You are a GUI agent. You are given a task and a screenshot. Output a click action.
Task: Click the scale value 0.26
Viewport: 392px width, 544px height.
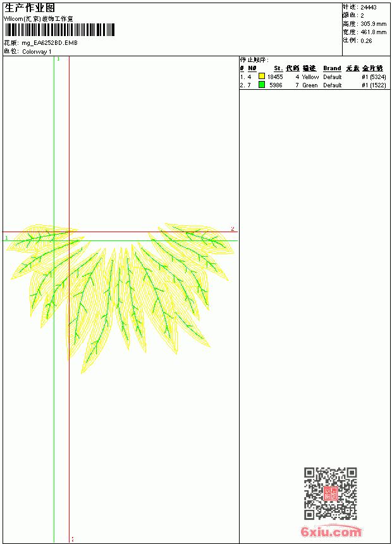366,40
